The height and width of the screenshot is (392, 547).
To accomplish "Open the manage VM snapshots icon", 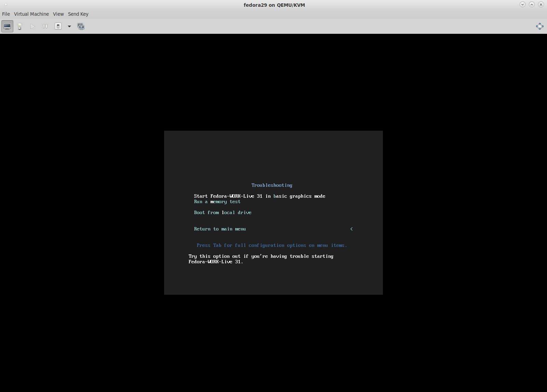I will click(x=81, y=26).
